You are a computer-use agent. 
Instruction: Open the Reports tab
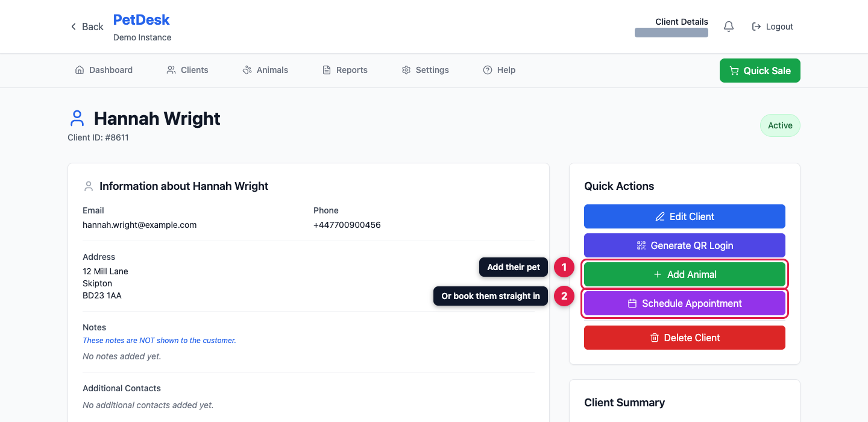345,70
